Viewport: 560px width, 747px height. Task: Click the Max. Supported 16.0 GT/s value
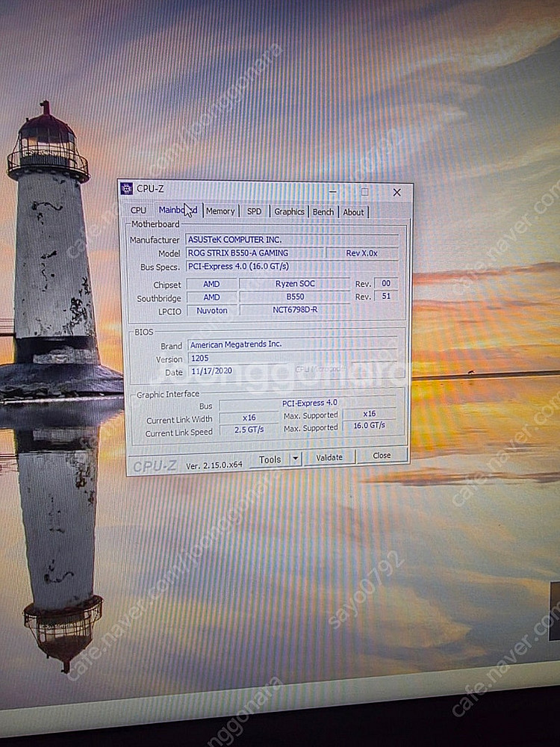[370, 426]
